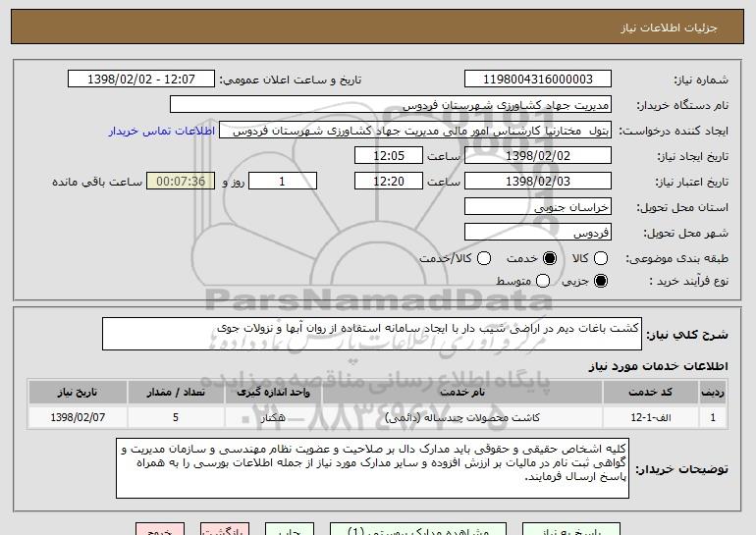The height and width of the screenshot is (535, 756).
Task: Click the countdown timer 00:07:36
Action: pyautogui.click(x=181, y=182)
